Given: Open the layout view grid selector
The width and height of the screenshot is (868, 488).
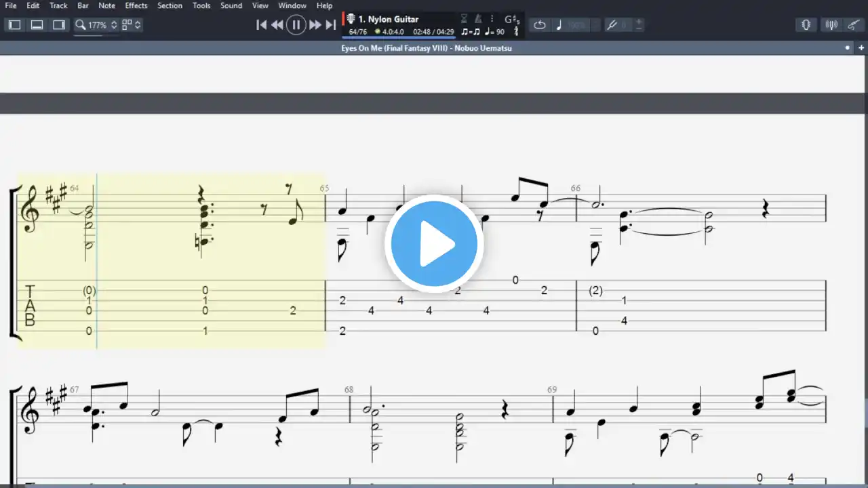Looking at the screenshot, I should tap(131, 25).
